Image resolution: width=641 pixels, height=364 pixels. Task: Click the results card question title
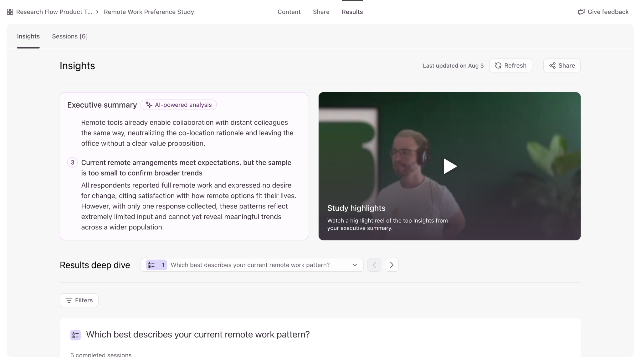pos(198,335)
